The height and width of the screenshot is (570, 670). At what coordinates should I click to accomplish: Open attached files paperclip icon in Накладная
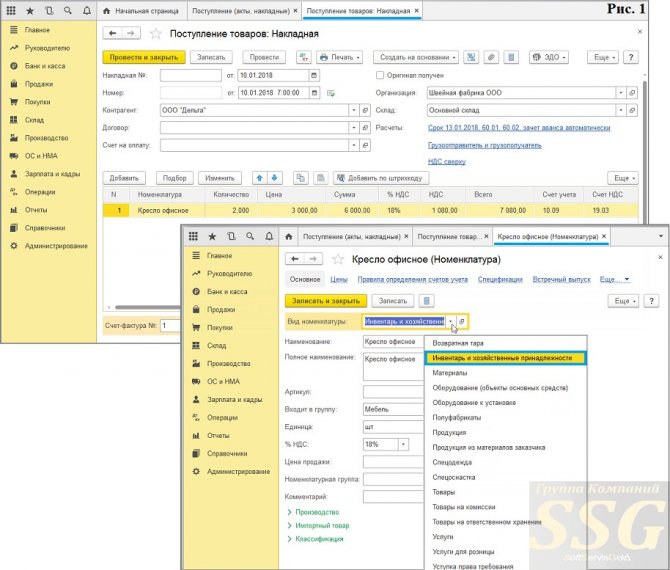pos(491,57)
